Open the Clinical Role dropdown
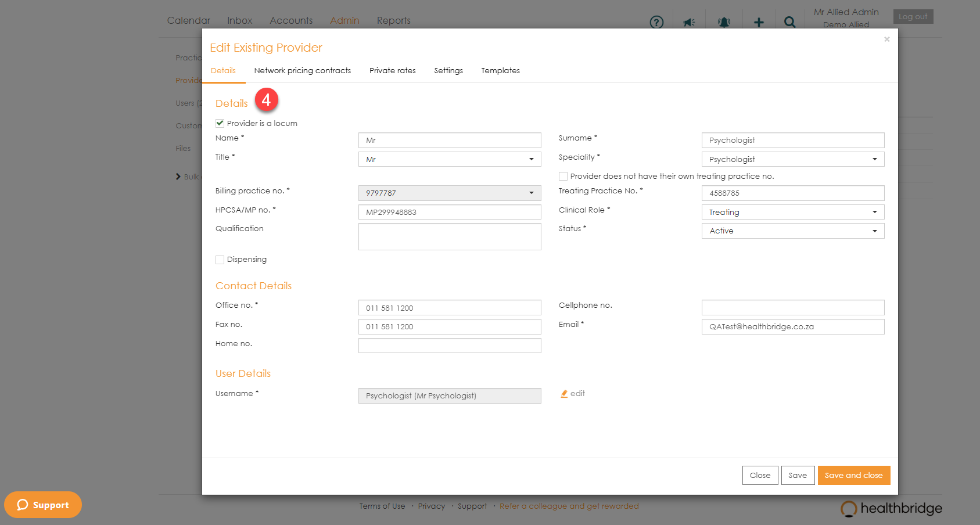 coord(792,212)
